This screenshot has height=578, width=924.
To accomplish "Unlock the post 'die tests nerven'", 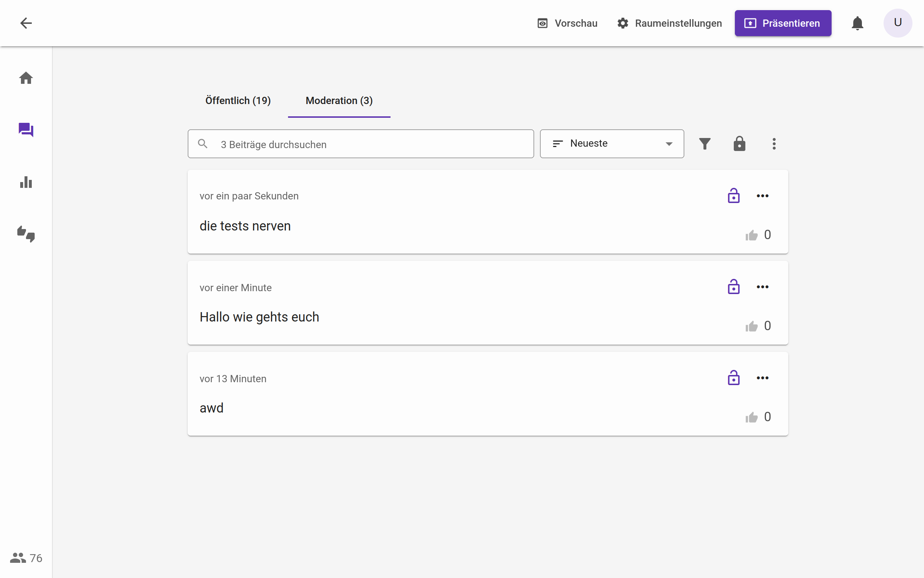I will (x=733, y=196).
